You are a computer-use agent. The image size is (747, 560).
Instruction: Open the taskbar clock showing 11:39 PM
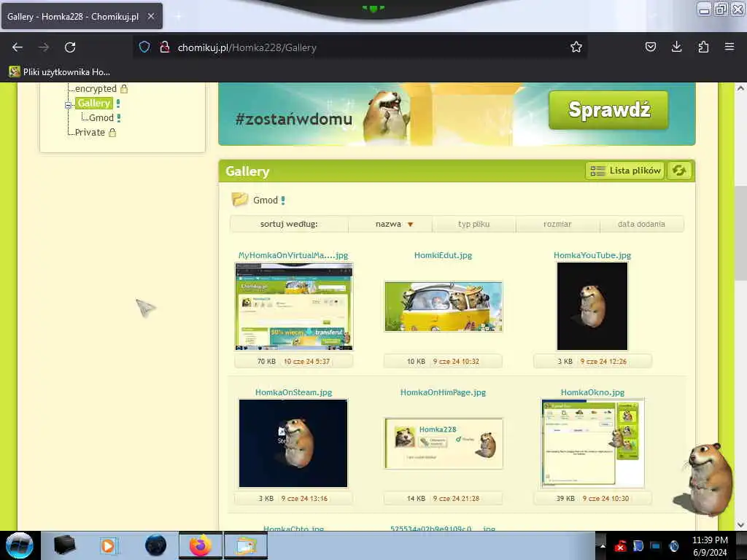(x=710, y=546)
